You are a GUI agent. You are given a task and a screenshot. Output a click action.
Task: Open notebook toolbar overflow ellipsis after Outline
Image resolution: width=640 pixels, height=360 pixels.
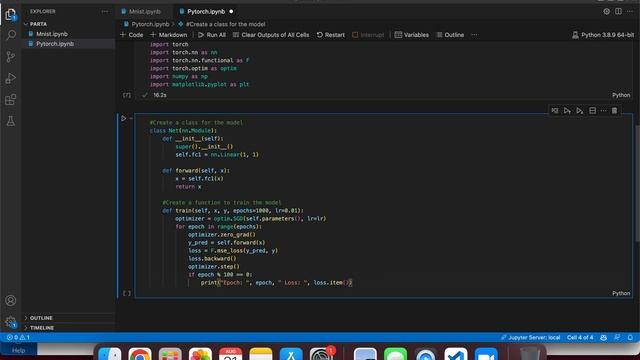tap(475, 35)
